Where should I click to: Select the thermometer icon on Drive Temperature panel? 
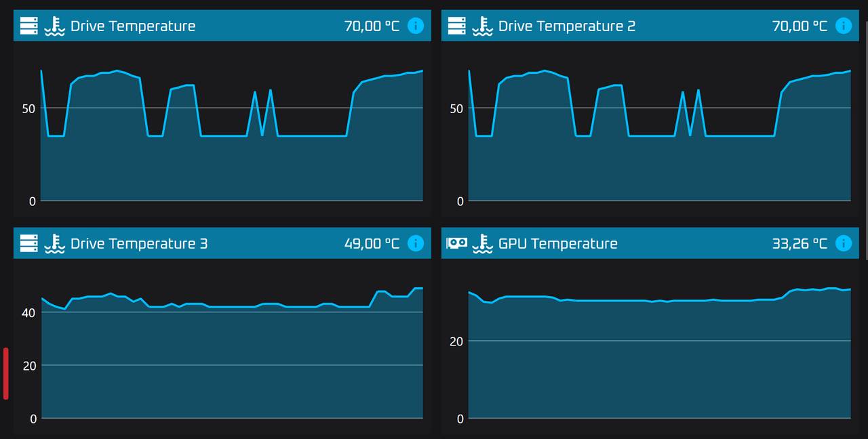(x=56, y=26)
